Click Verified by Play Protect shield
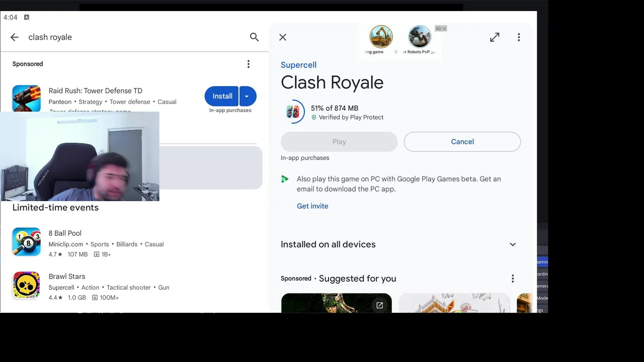This screenshot has width=644, height=362. (314, 117)
